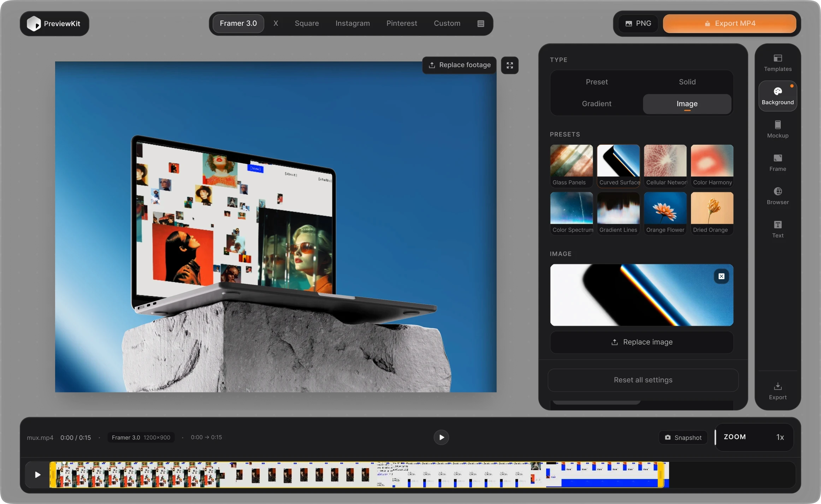
Task: Toggle fullscreen preview
Action: coord(510,65)
